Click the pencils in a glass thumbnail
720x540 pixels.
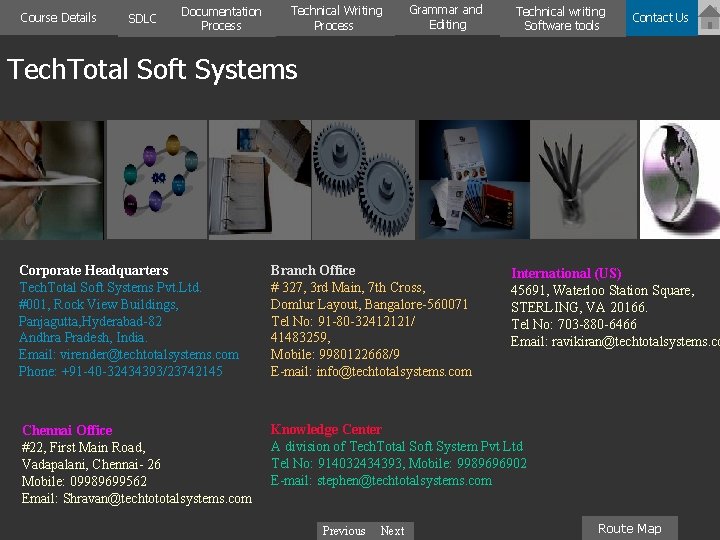(584, 180)
